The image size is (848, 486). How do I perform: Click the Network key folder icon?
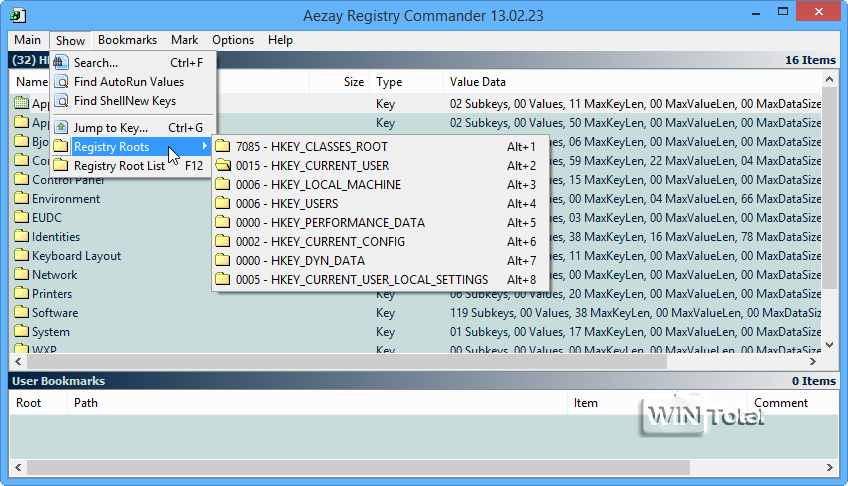(22, 274)
